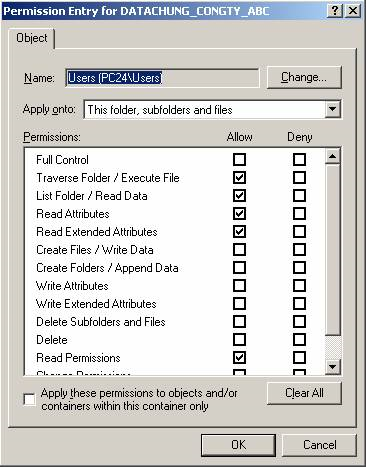The width and height of the screenshot is (366, 467).
Task: Click the Clear All button
Action: (304, 393)
